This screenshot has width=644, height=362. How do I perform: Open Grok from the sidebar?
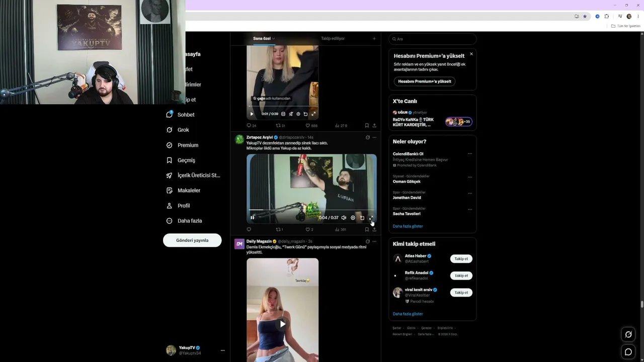(178, 130)
